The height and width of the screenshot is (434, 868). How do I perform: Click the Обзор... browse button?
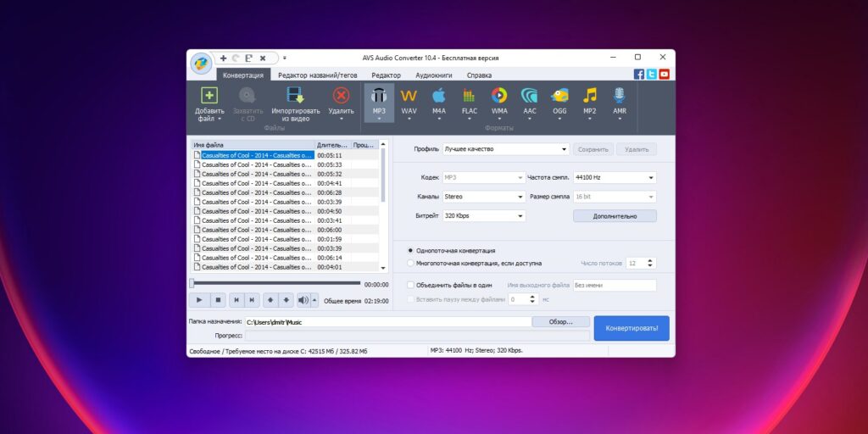coord(561,321)
